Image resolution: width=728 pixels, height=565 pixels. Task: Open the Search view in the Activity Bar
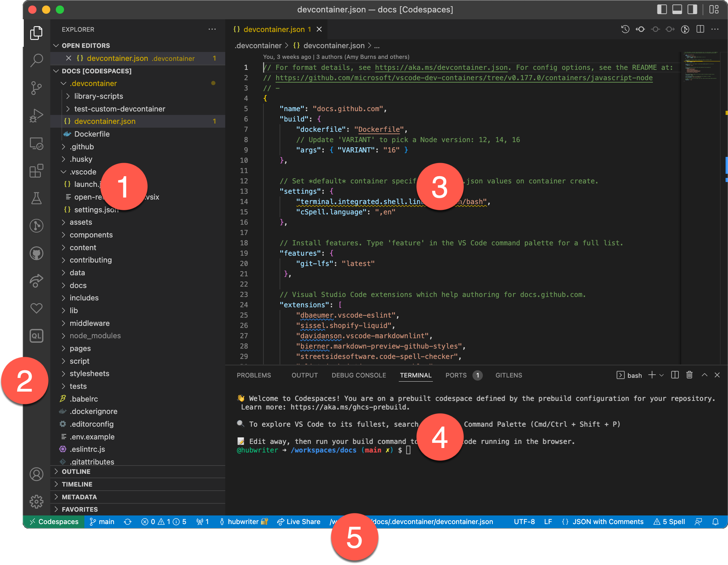pyautogui.click(x=36, y=60)
